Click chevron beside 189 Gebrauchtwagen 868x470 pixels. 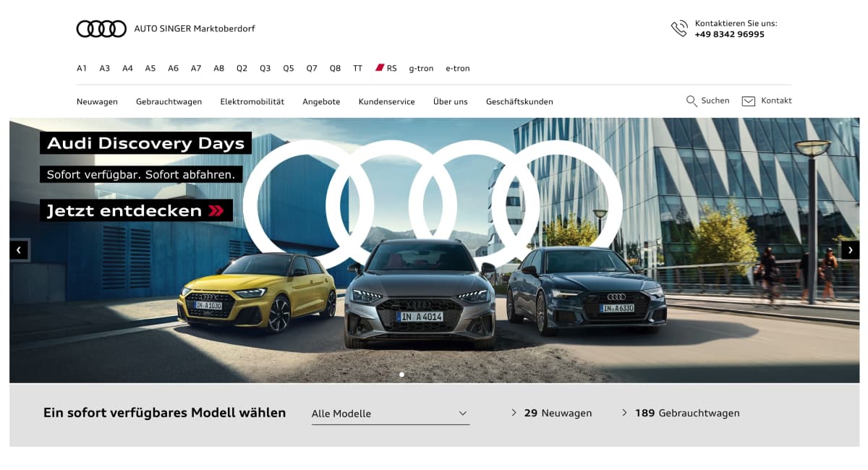(624, 413)
